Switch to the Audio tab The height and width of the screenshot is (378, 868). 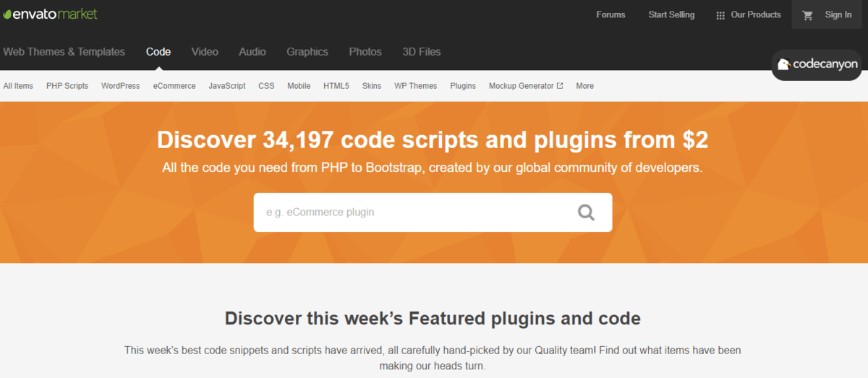[x=252, y=51]
